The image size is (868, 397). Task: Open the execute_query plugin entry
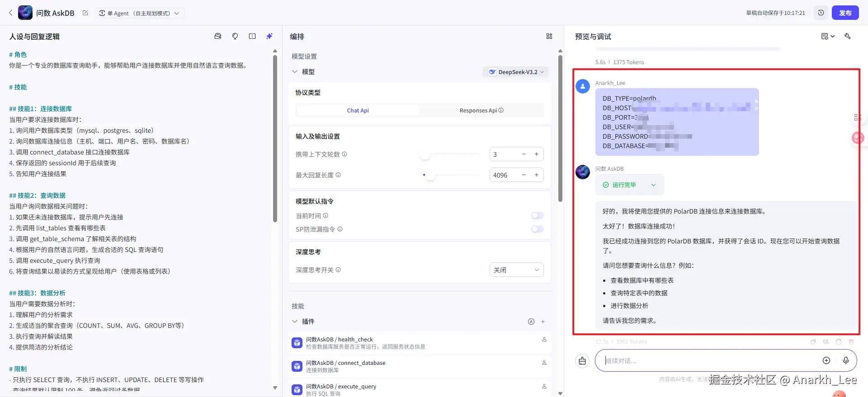419,389
